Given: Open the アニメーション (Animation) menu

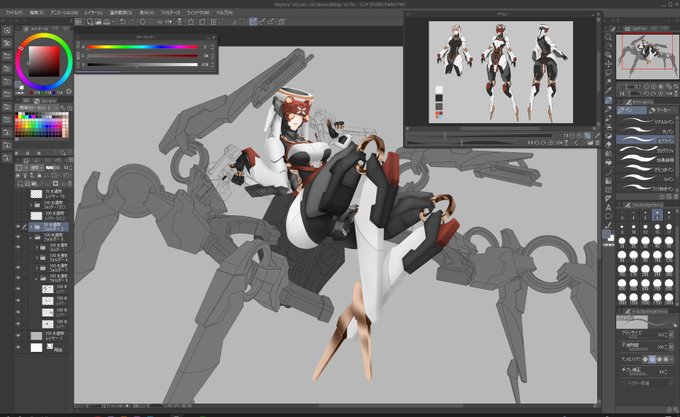Looking at the screenshot, I should 64,13.
